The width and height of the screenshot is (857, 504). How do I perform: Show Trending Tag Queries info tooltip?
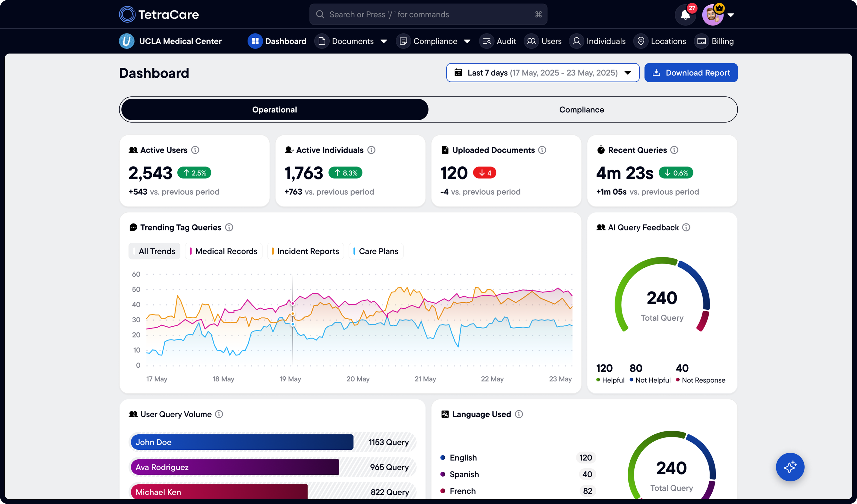point(229,227)
